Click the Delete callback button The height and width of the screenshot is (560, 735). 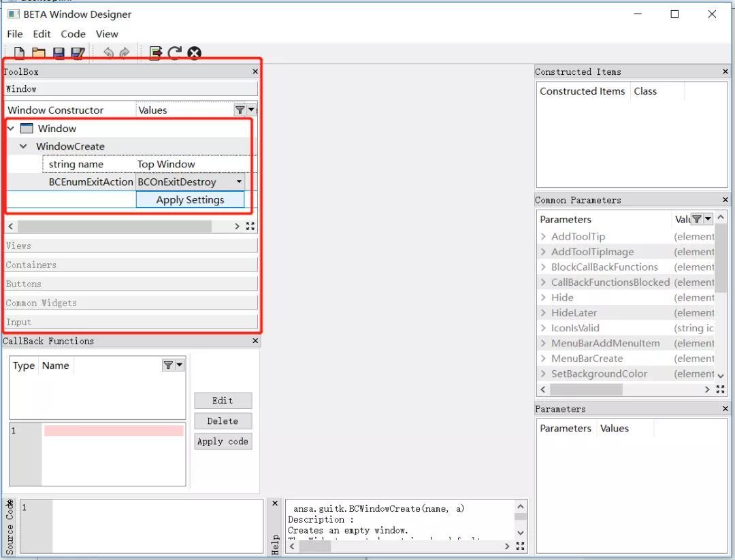tap(223, 421)
